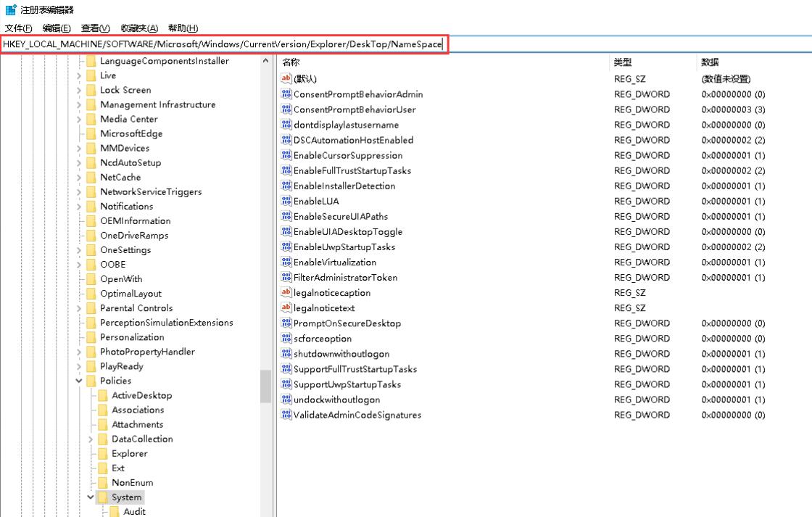Collapse the Policies tree node
This screenshot has height=517, width=812.
(79, 381)
